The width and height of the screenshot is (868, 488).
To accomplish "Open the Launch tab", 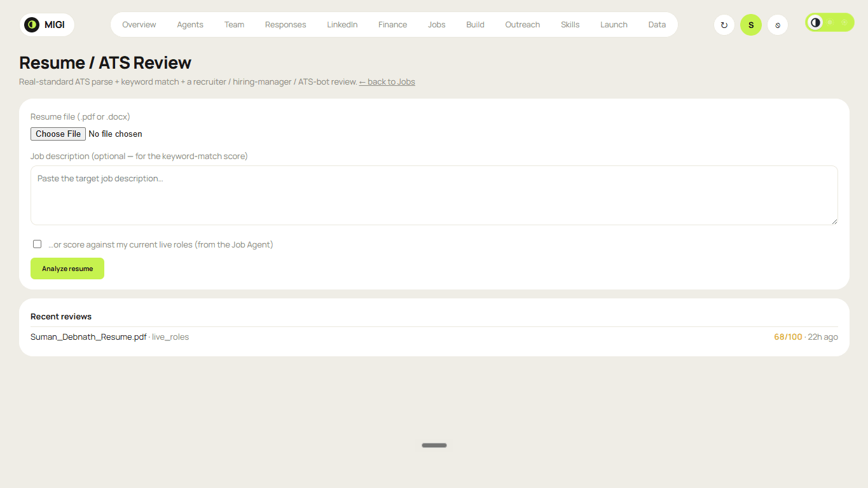I will 614,25.
